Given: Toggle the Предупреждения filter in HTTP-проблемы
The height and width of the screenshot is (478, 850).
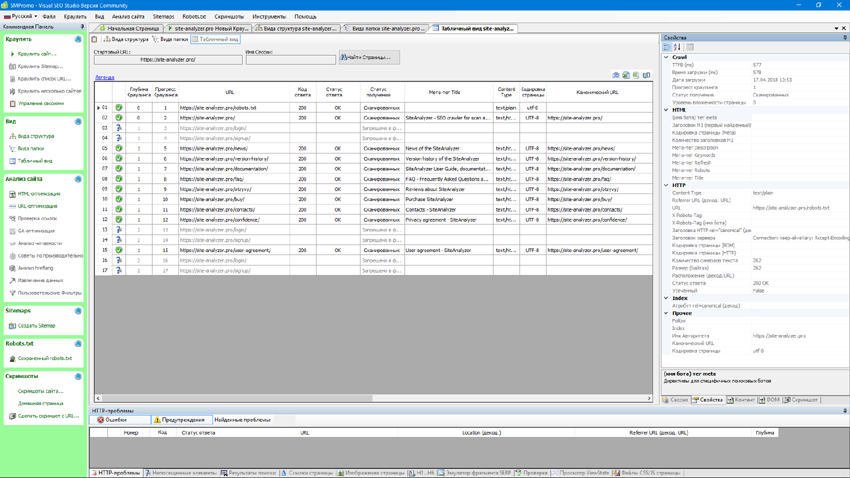Looking at the screenshot, I should (182, 420).
